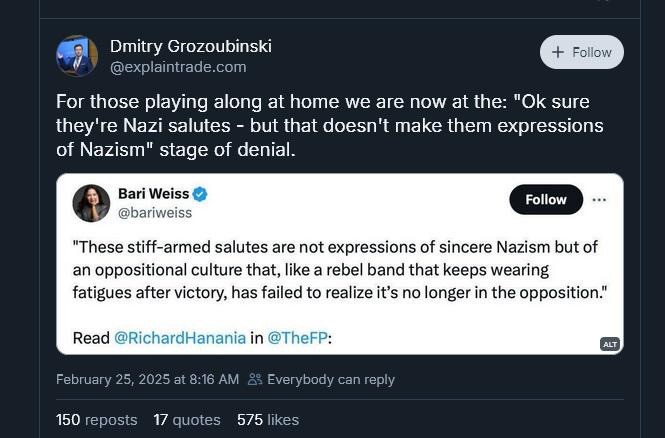View the 150 reposts list

(x=96, y=420)
